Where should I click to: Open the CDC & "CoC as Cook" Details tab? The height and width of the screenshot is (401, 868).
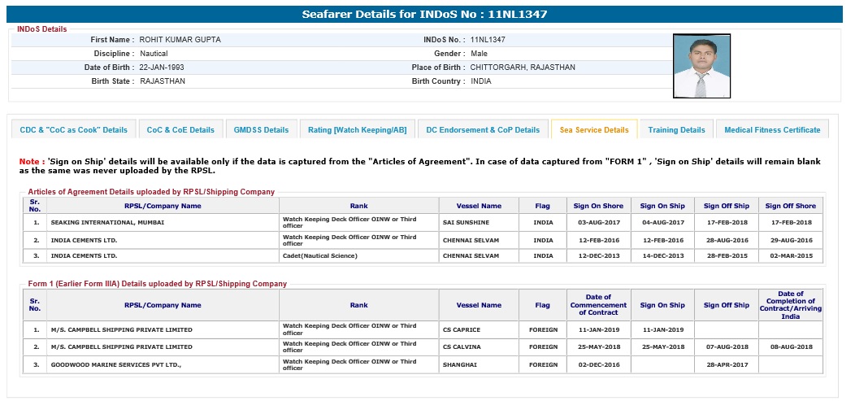pyautogui.click(x=73, y=129)
